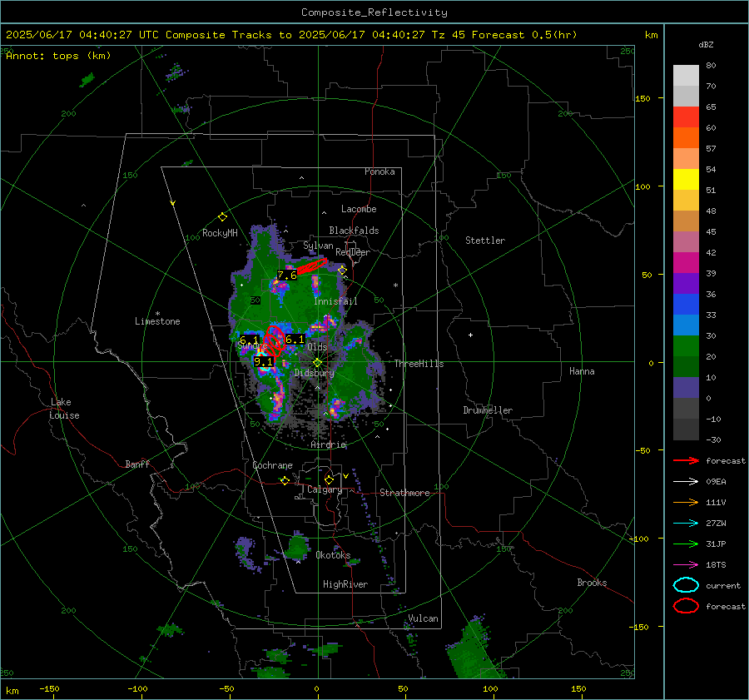Screen dimensions: 749x700
Task: Pick the purple 36-39 dBZ swatch
Action: tap(686, 284)
